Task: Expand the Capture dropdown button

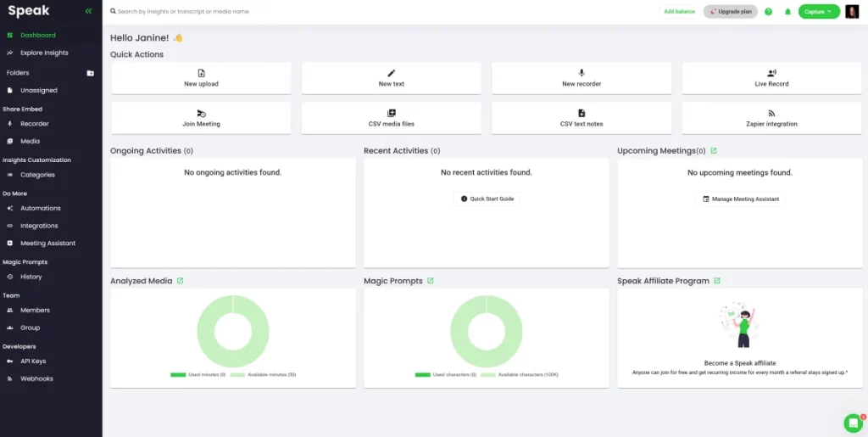Action: (819, 12)
